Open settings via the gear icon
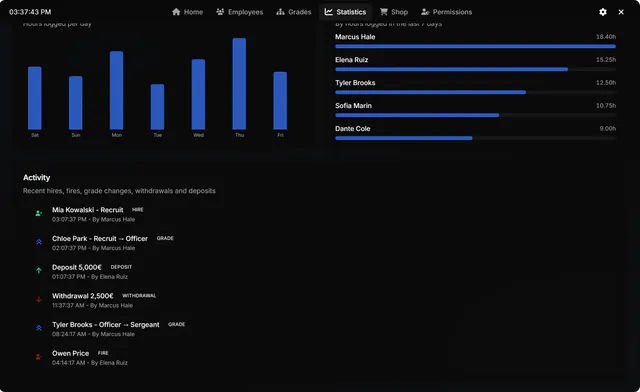Image resolution: width=640 pixels, height=392 pixels. click(x=603, y=12)
